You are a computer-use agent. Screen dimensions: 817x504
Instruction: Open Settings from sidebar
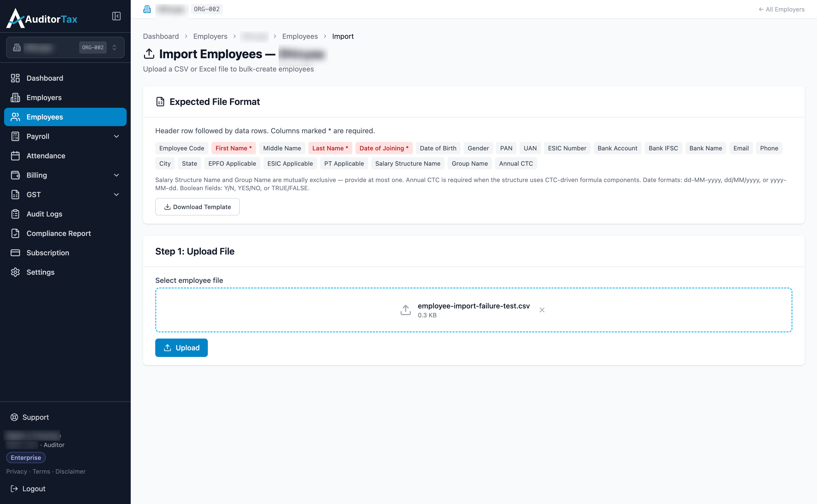pyautogui.click(x=65, y=272)
